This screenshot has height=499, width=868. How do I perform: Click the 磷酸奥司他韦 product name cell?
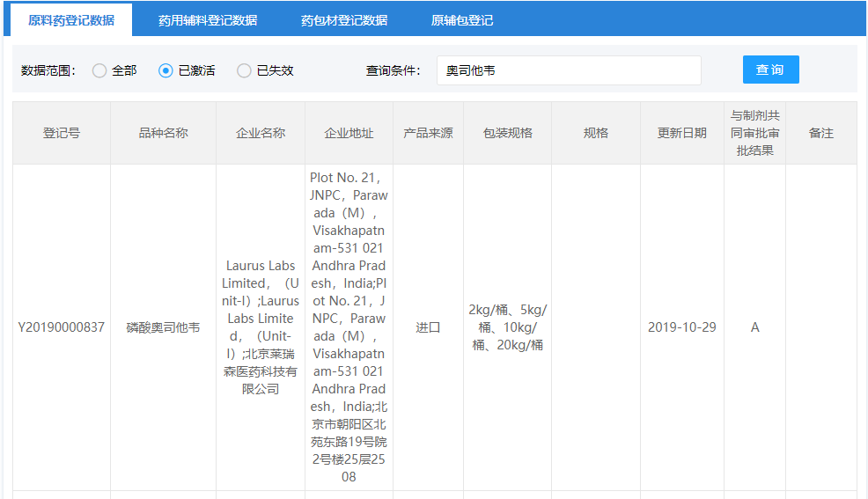click(163, 327)
